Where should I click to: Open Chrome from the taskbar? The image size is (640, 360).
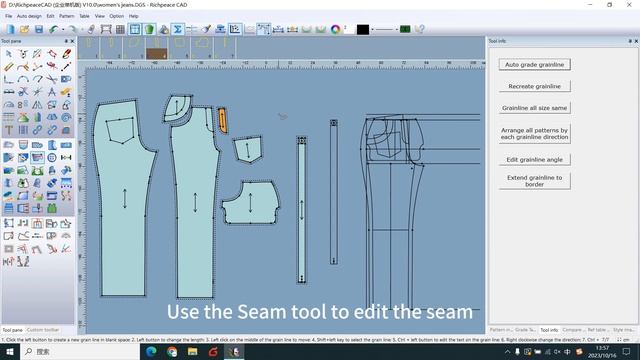coord(172,351)
